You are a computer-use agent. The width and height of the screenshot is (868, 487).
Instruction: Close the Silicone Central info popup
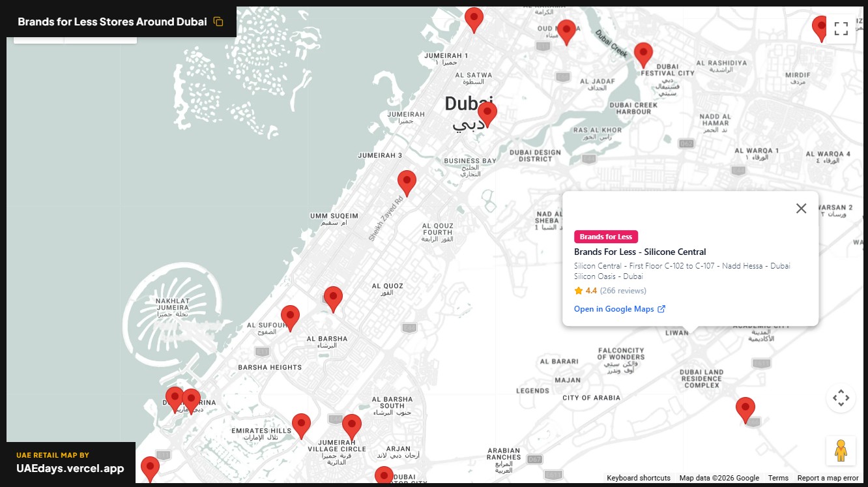[x=801, y=209]
